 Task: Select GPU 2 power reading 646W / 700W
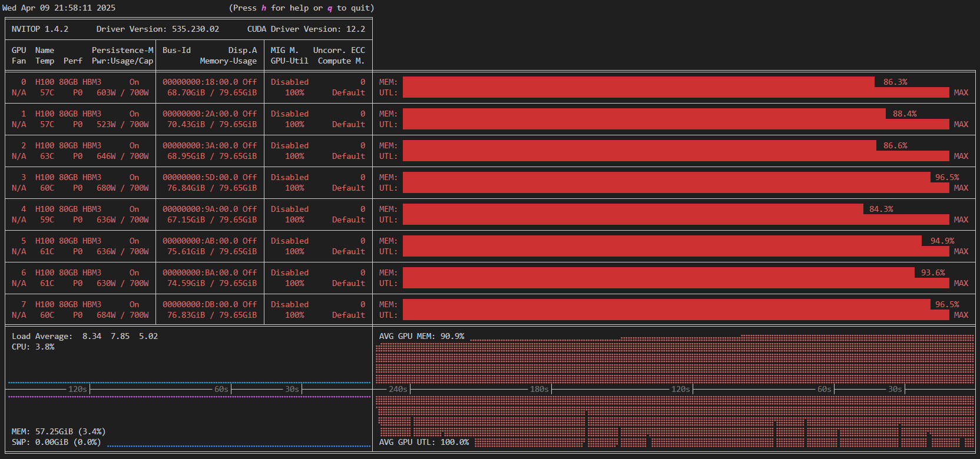(x=122, y=156)
